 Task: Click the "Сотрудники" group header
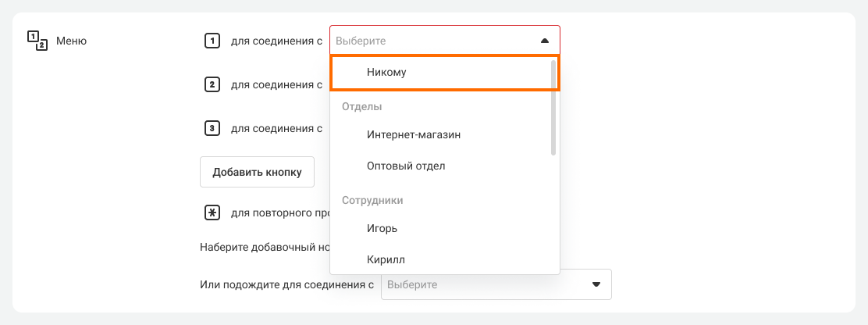[372, 200]
